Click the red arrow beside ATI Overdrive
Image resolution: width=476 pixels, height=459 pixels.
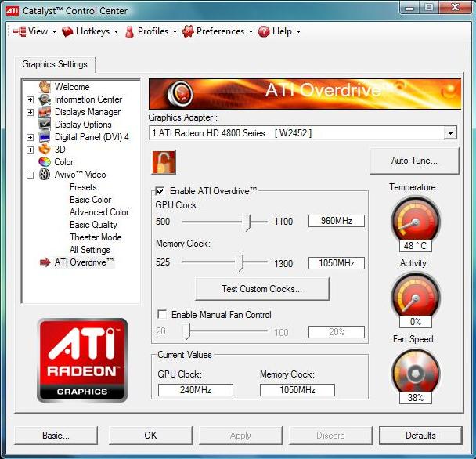click(45, 262)
